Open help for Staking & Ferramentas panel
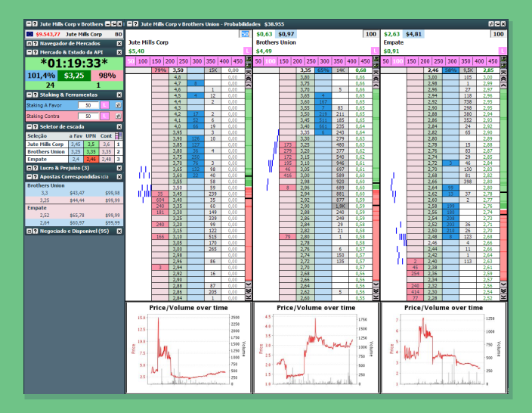 35,95
